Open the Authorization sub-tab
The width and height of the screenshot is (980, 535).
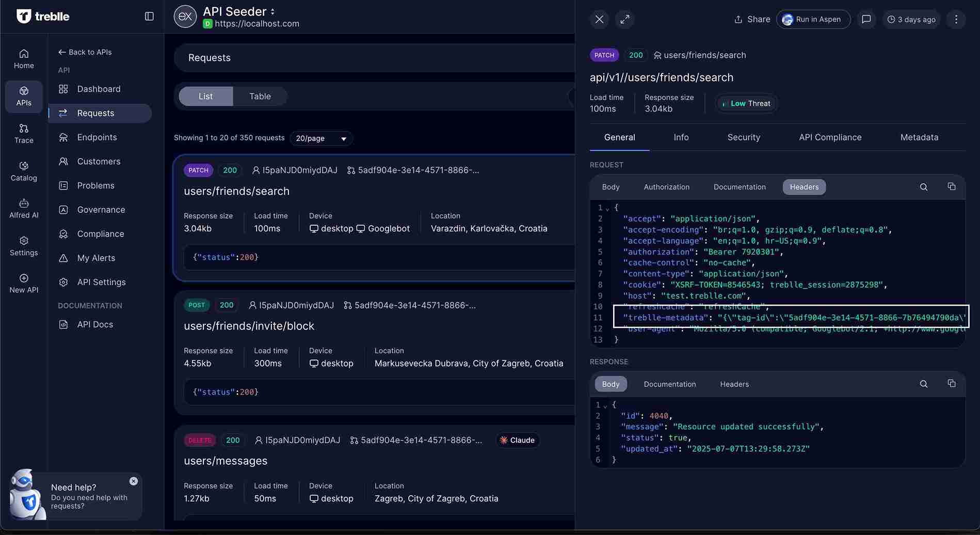click(666, 187)
